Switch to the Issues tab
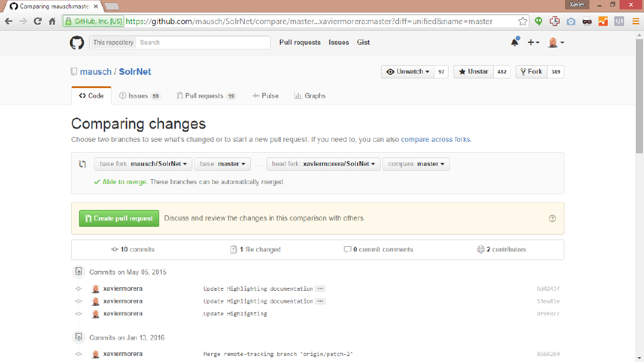Screen dimensions: 644x362 click(x=139, y=96)
